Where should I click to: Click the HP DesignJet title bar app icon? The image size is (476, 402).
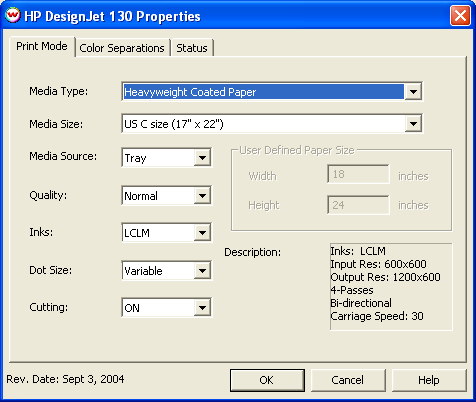click(13, 15)
